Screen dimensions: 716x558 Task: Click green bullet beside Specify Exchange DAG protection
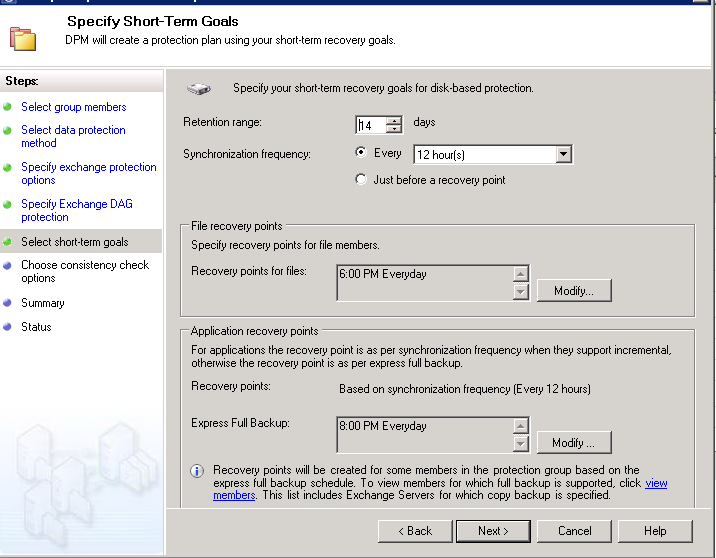(x=7, y=204)
